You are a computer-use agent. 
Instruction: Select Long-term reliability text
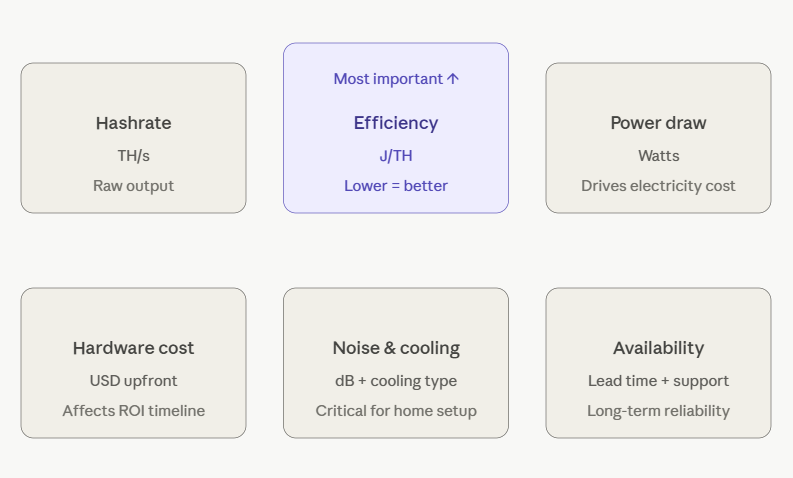point(658,411)
